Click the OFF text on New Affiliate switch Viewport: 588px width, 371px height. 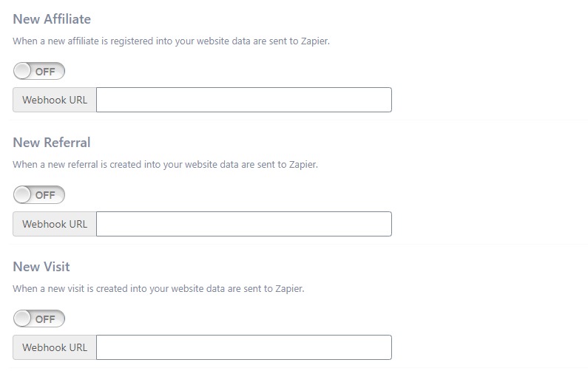point(46,72)
